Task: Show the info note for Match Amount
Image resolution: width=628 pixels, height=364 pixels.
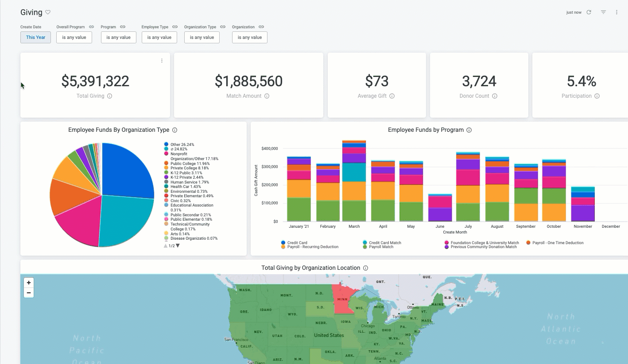Action: (267, 96)
